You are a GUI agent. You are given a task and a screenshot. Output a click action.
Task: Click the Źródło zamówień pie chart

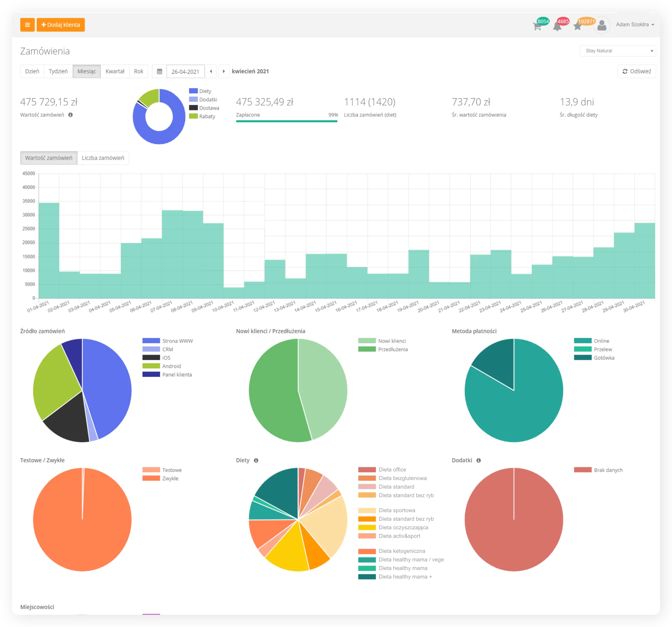pos(82,390)
